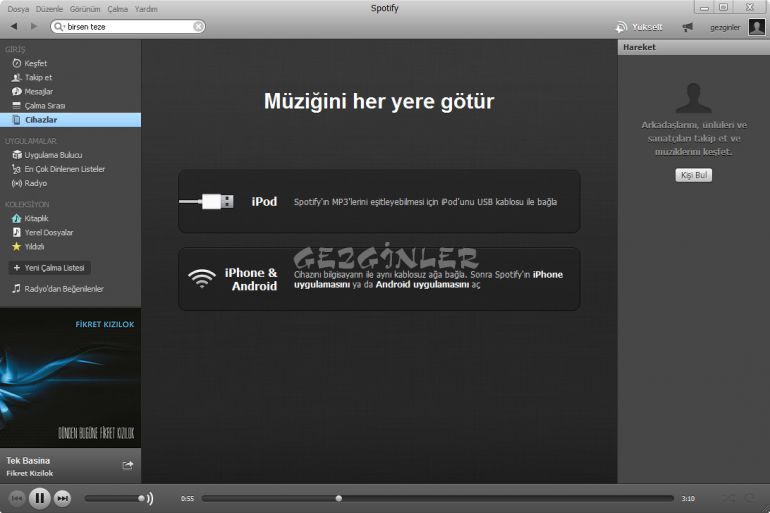Click the Hareket panel header

tap(693, 47)
